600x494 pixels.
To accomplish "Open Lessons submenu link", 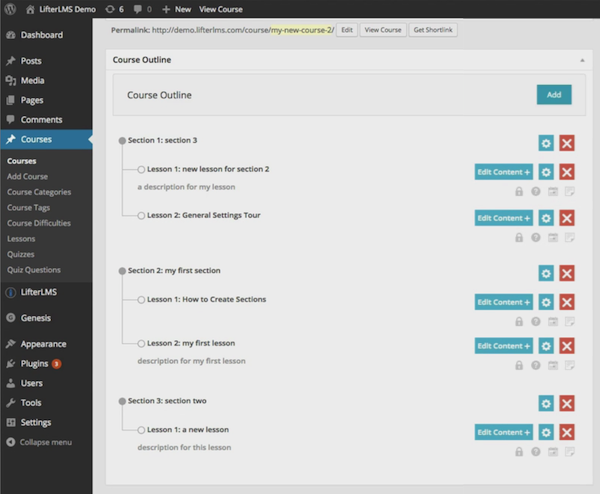I will 21,239.
